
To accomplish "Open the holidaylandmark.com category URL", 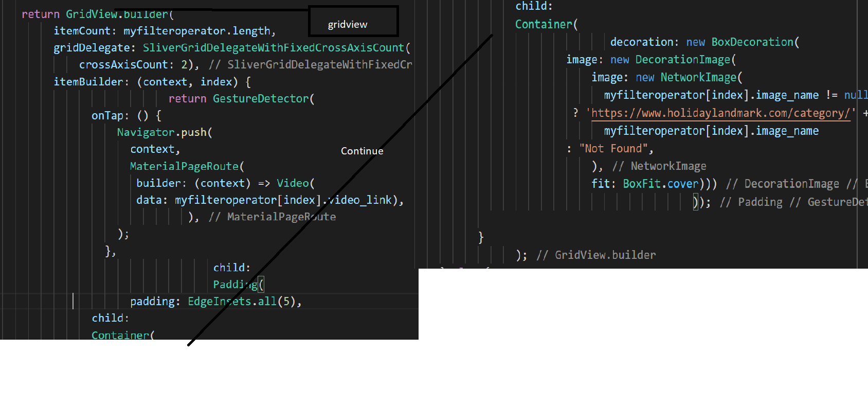I will coord(720,113).
